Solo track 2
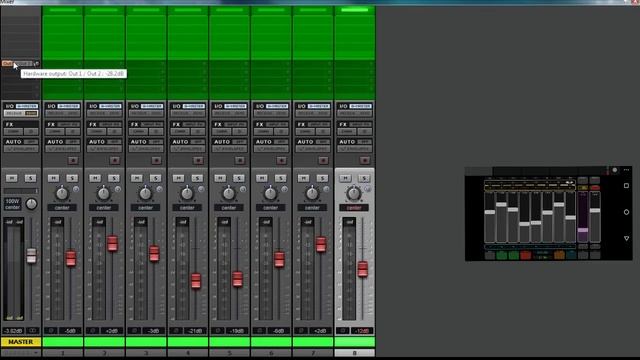The image size is (640, 360). pyautogui.click(x=113, y=178)
